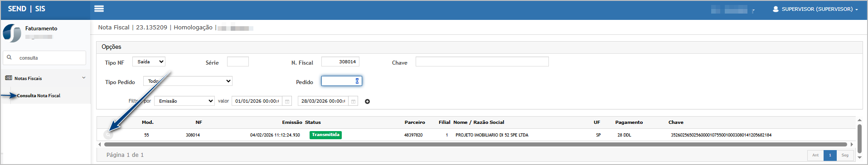Viewport: 868px width, 165px height.
Task: Click the Mod. column header
Action: coord(148,122)
